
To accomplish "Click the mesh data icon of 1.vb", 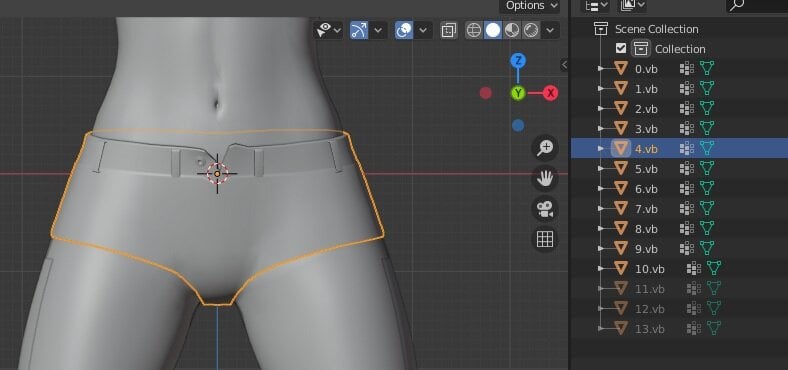I will (707, 88).
